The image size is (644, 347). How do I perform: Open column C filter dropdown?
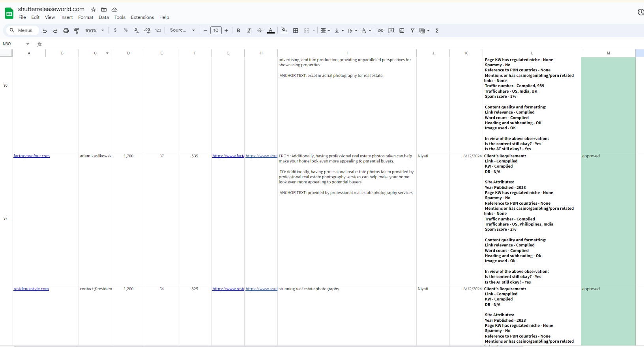pyautogui.click(x=107, y=53)
